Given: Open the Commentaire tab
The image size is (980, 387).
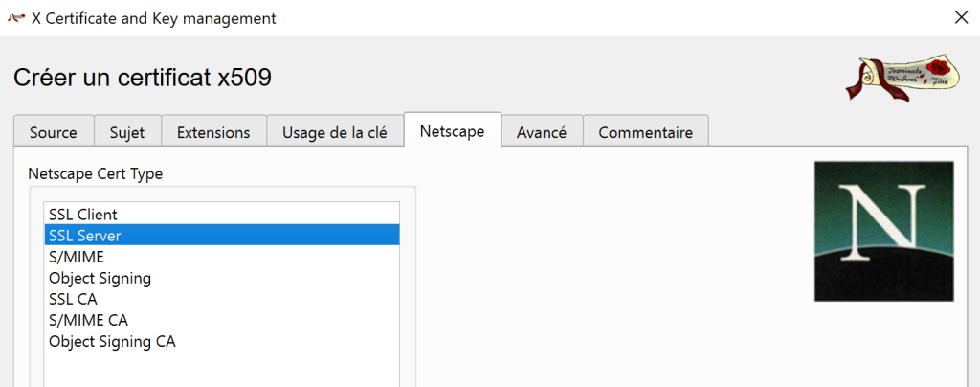Looking at the screenshot, I should click(x=645, y=132).
